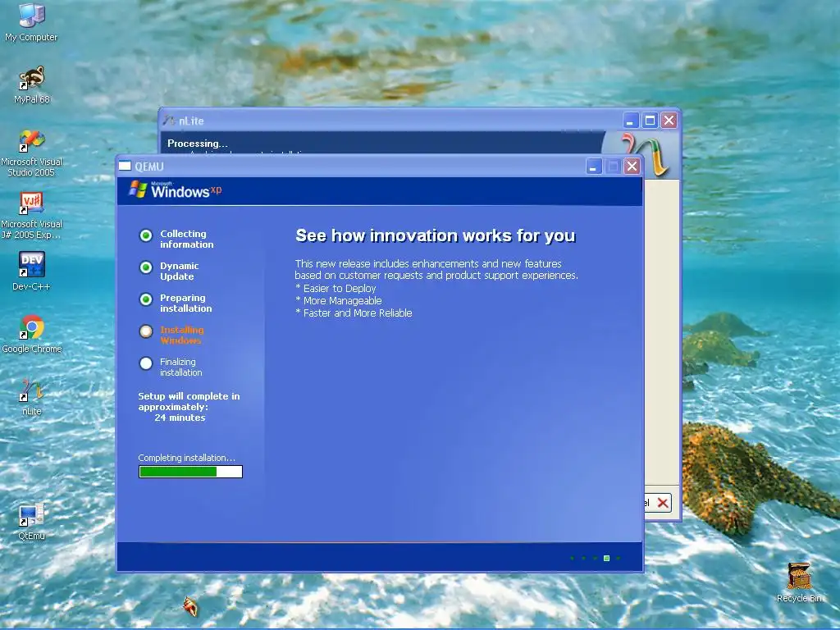This screenshot has height=630, width=840.
Task: Click the '24 minutes' remaining time text
Action: [x=180, y=418]
